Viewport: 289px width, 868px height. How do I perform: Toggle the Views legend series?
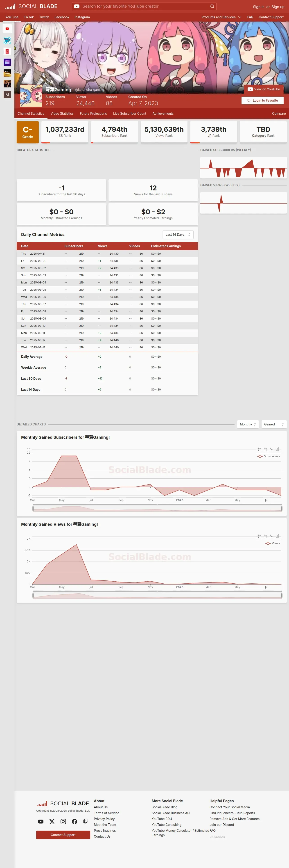pos(273,543)
